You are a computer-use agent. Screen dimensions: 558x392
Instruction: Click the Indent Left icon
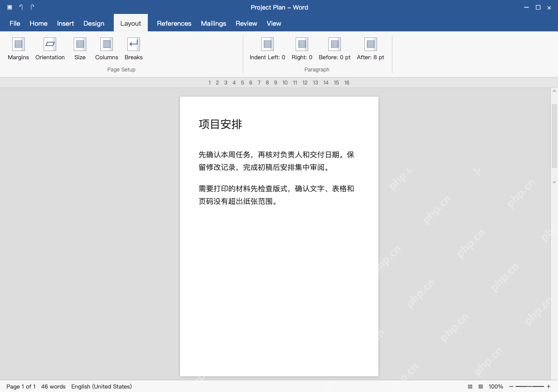[x=267, y=44]
